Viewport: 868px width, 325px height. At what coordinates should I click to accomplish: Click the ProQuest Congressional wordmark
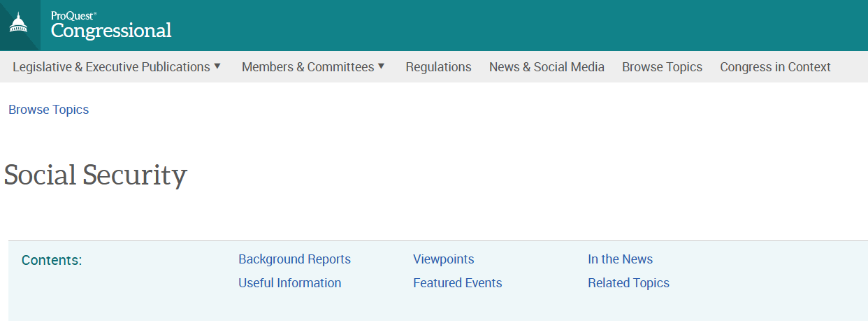(x=111, y=25)
